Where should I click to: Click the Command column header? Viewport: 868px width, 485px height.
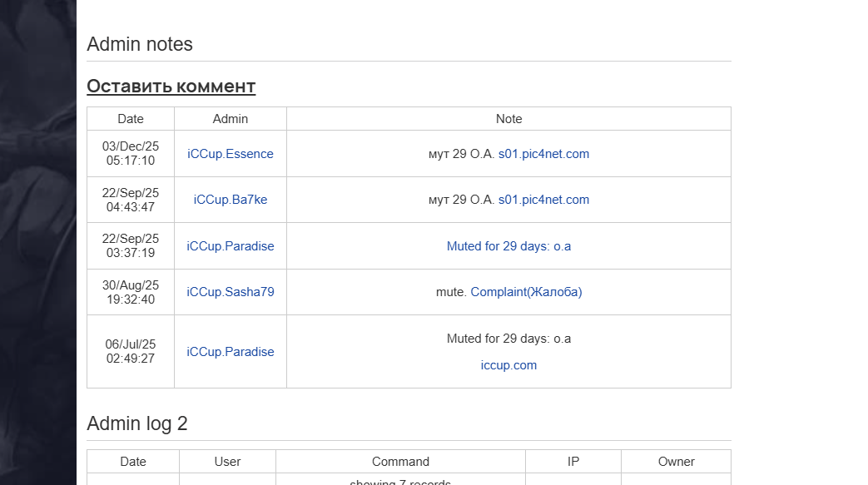click(x=400, y=462)
